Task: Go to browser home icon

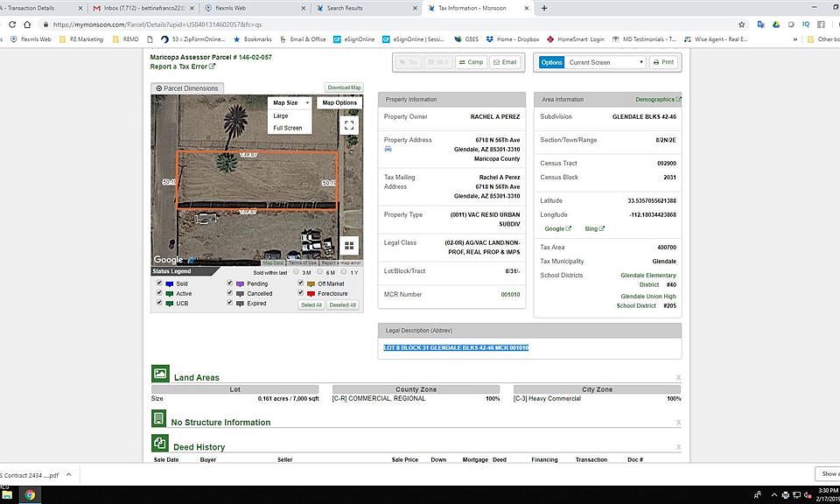Action: click(27, 24)
